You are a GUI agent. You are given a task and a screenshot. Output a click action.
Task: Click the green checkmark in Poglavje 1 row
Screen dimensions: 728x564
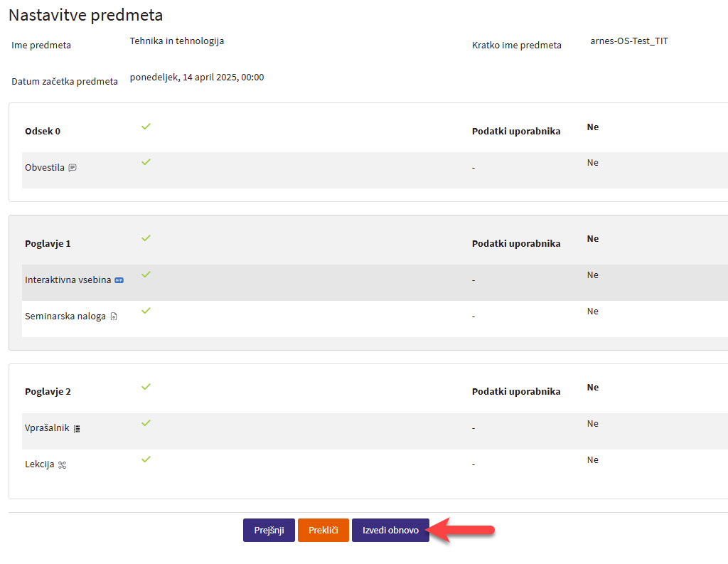point(146,238)
